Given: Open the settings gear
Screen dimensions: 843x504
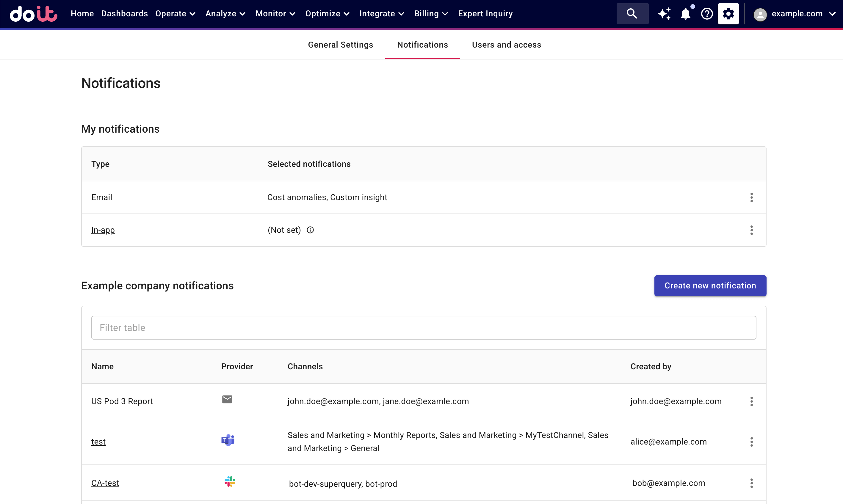Looking at the screenshot, I should [x=728, y=14].
